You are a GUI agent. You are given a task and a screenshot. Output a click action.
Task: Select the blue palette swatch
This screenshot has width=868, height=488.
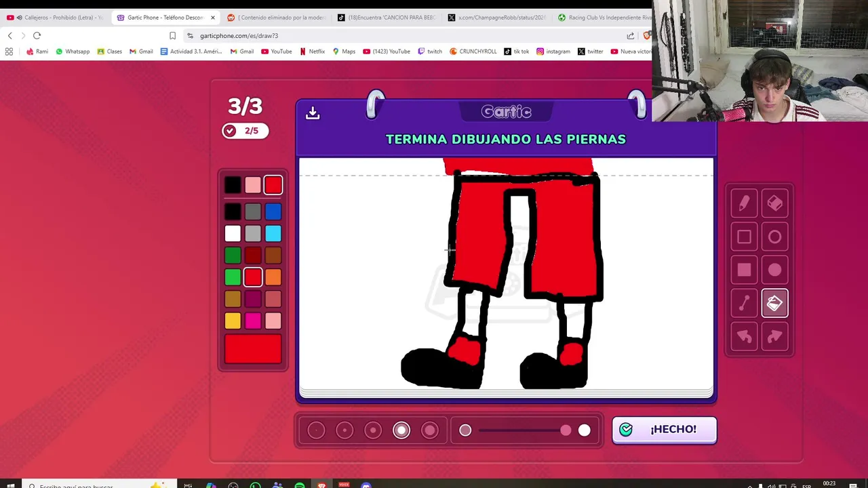pyautogui.click(x=273, y=213)
